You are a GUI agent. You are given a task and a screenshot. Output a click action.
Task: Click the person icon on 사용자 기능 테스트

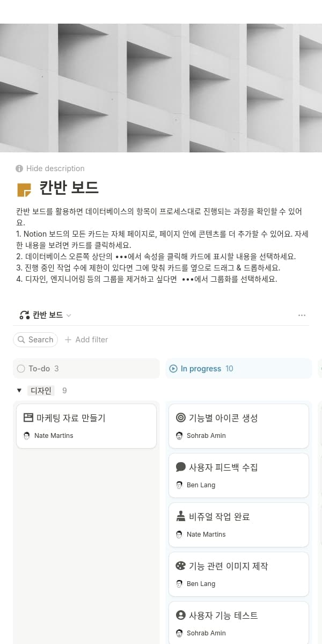point(181,616)
